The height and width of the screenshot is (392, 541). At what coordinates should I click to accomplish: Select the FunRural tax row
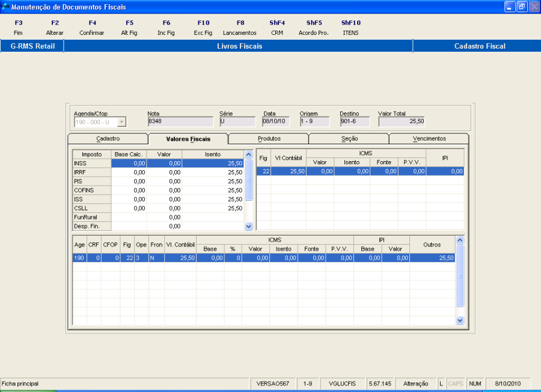158,217
